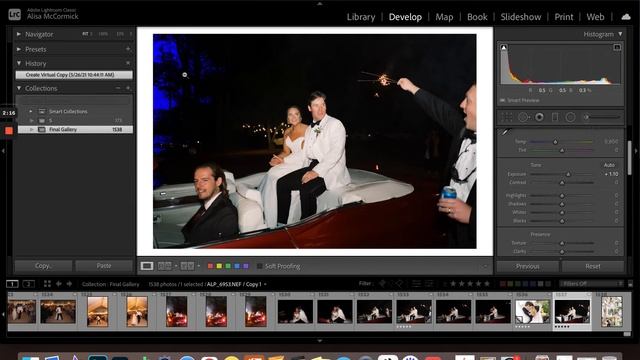The image size is (640, 360).
Task: Open the filmstrip source file name dropdown
Action: pos(265,284)
